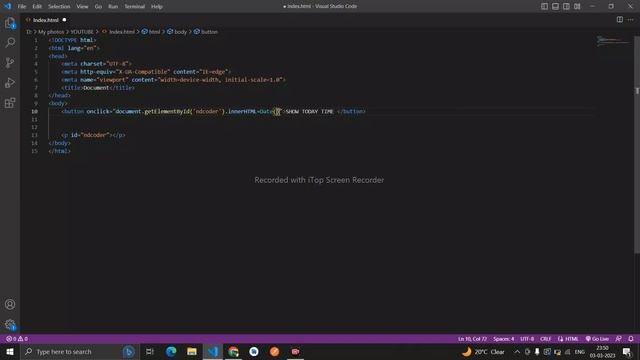Screen dimensions: 640x360
Task: Click YOUTUBE folder in breadcrumb
Action: coord(82,32)
